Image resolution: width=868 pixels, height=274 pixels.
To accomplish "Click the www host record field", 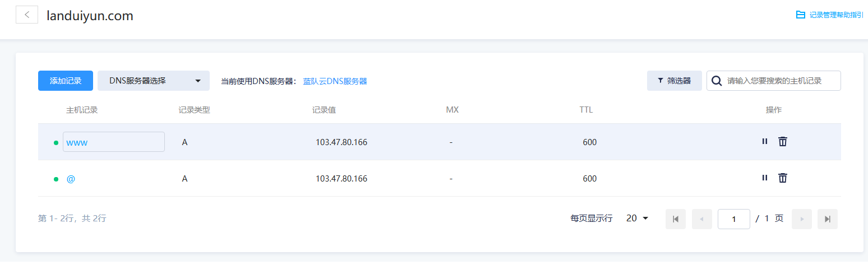I will 114,142.
